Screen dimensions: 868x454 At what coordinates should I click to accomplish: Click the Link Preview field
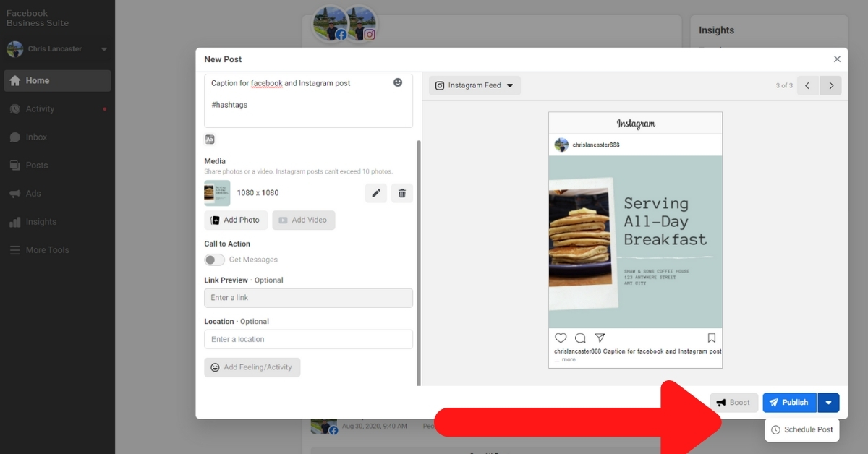pyautogui.click(x=309, y=298)
